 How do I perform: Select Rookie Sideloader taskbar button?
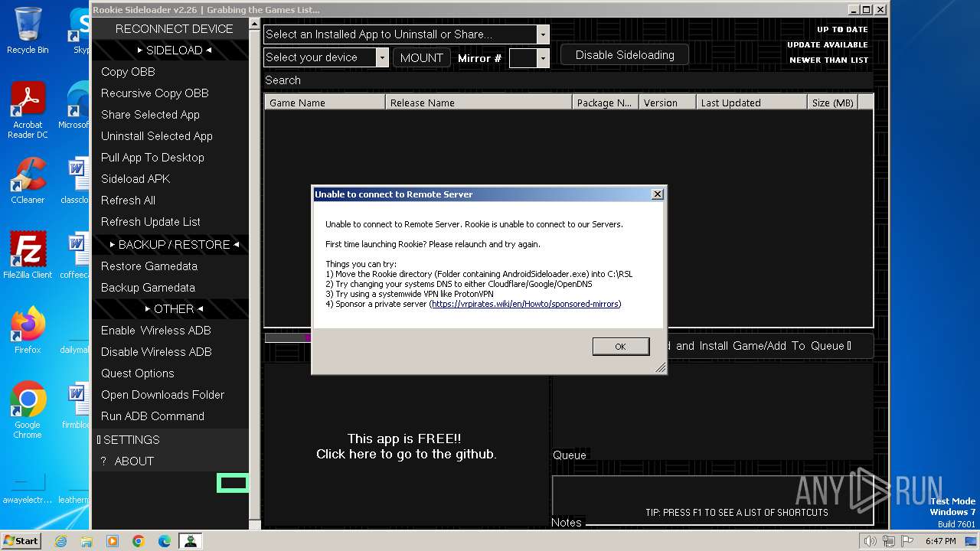click(191, 541)
